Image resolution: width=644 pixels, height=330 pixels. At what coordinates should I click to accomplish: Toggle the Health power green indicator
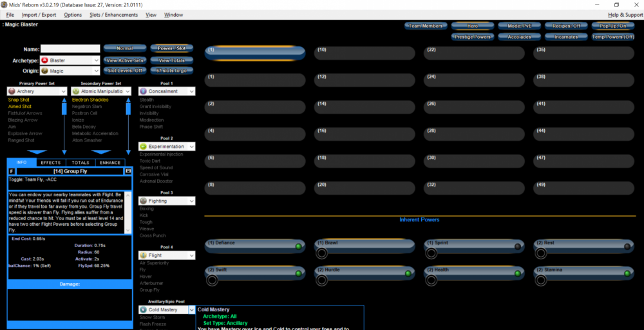518,273
